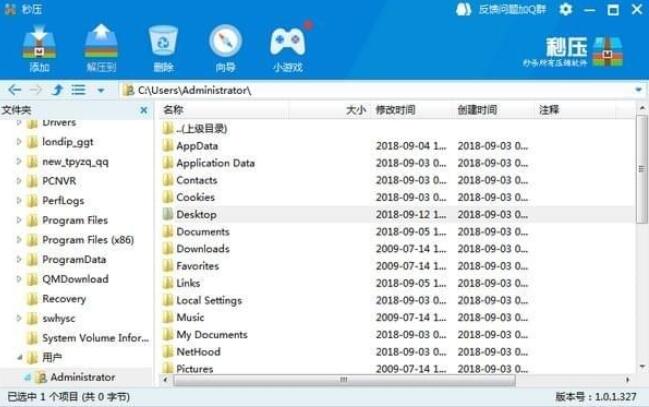The width and height of the screenshot is (649, 407).
Task: Sort by 修改时间 column header
Action: [x=411, y=110]
